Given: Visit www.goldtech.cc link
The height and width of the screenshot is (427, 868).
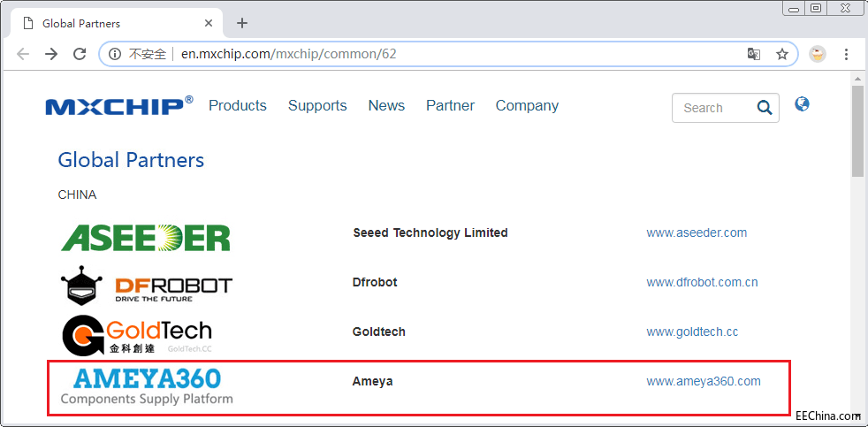Looking at the screenshot, I should point(692,332).
